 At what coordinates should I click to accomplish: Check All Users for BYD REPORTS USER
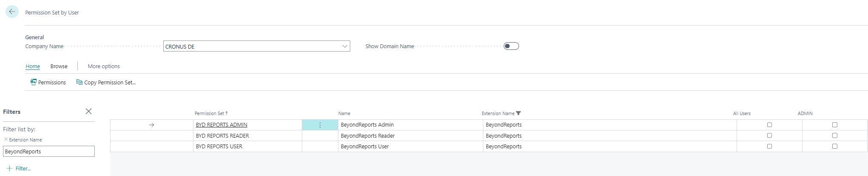[769, 146]
